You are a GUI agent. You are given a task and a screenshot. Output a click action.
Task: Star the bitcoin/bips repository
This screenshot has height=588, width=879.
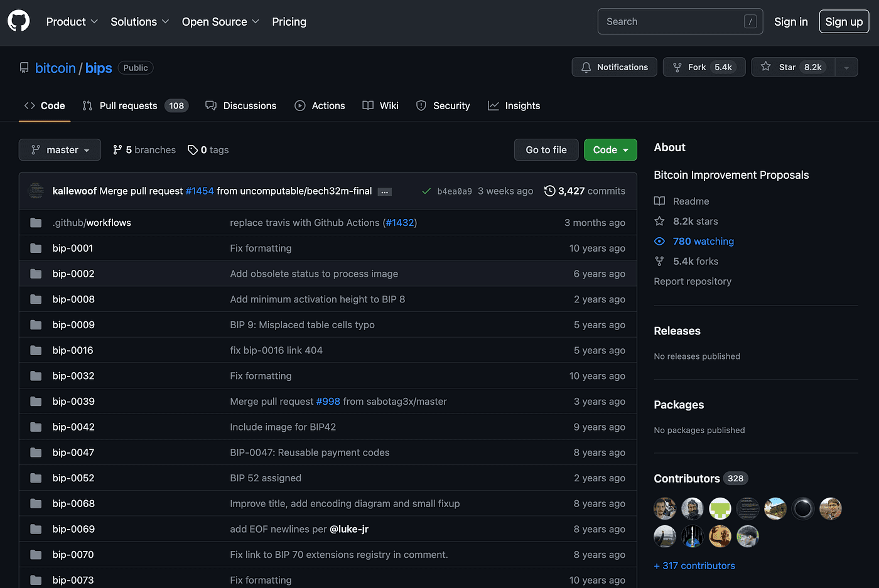click(793, 67)
